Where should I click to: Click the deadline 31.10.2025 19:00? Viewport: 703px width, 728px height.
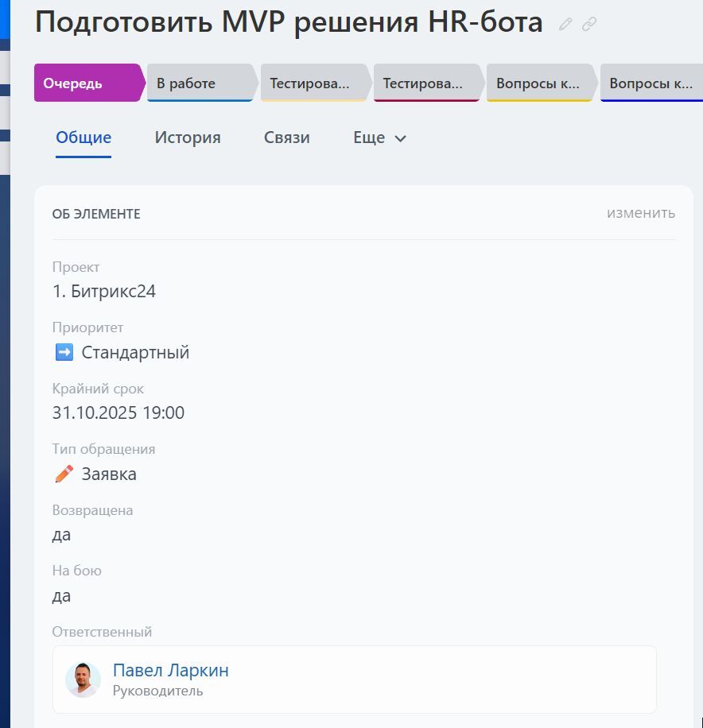click(x=118, y=412)
